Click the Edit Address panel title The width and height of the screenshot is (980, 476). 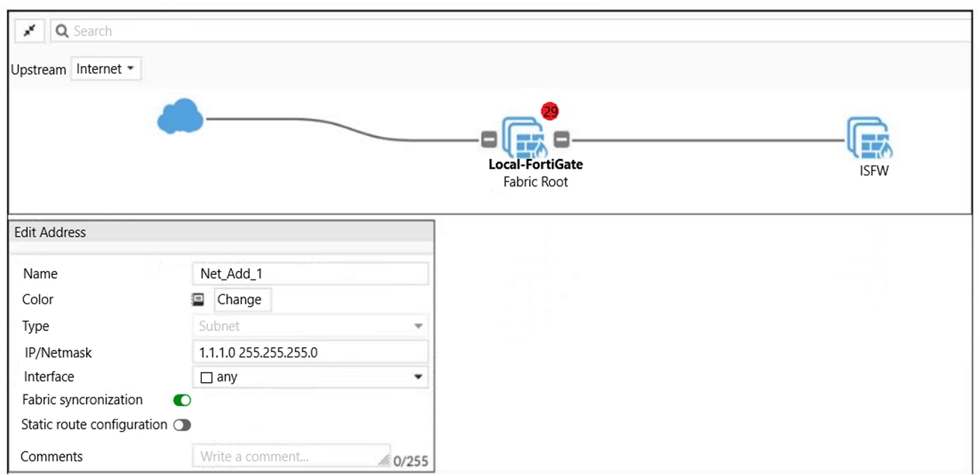tap(50, 232)
